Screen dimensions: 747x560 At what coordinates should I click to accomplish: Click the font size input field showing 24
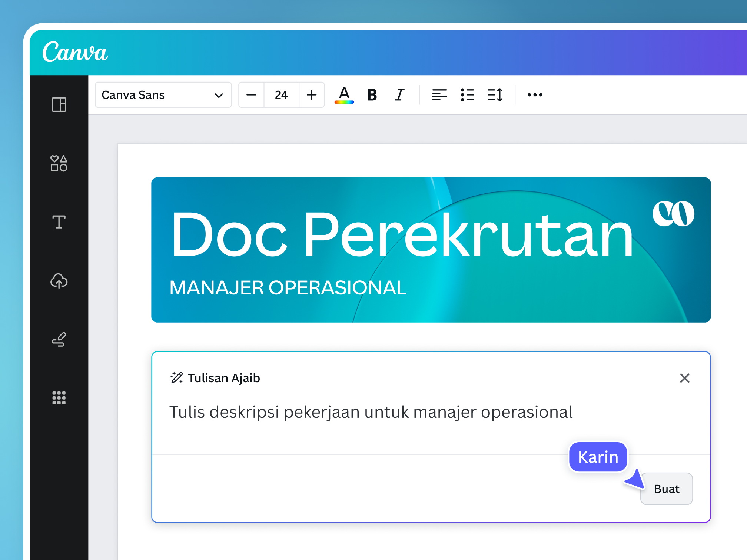click(281, 95)
